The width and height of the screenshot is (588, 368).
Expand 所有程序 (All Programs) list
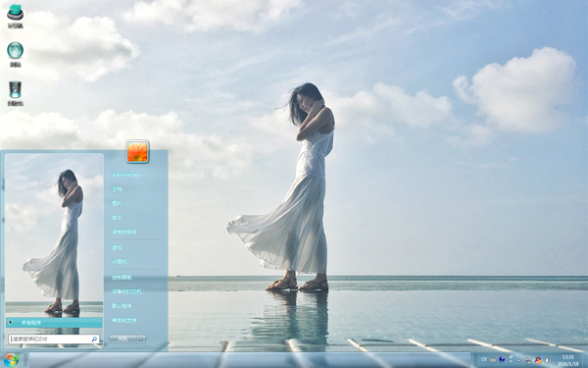[x=54, y=323]
